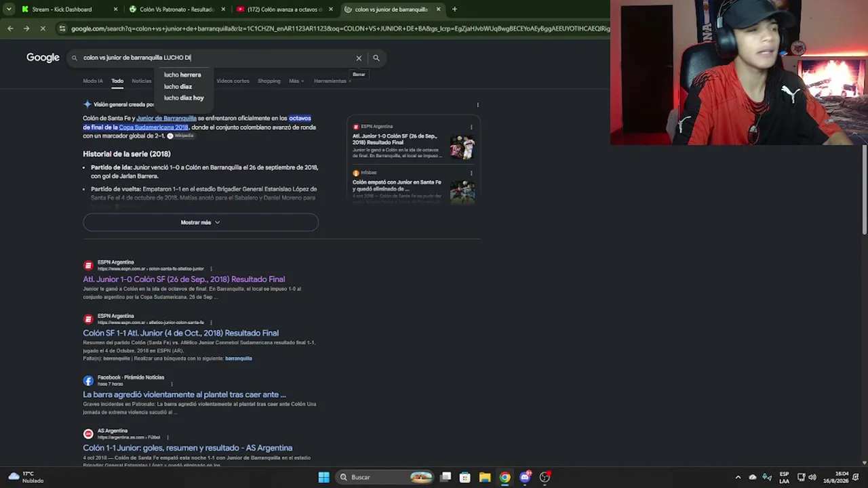Open ESPN Argentina source card in AI overview
The image size is (868, 488).
(x=397, y=140)
